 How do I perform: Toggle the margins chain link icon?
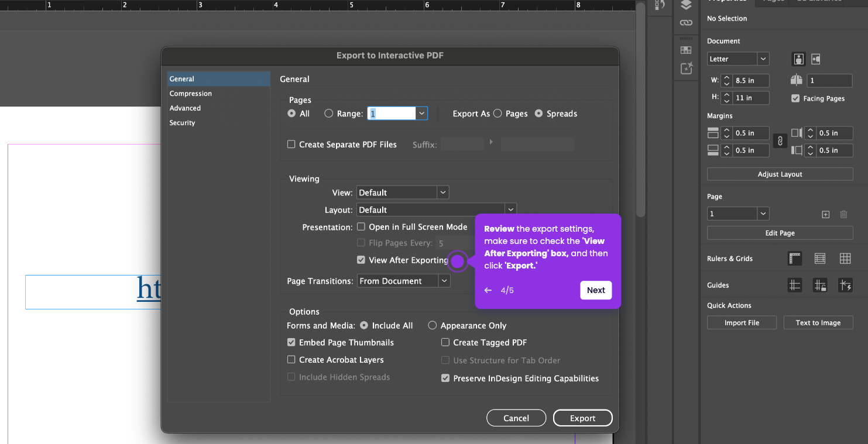[x=780, y=141]
